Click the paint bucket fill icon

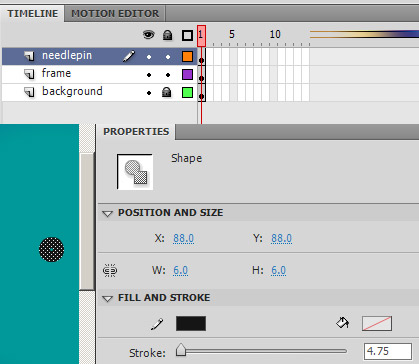(342, 323)
